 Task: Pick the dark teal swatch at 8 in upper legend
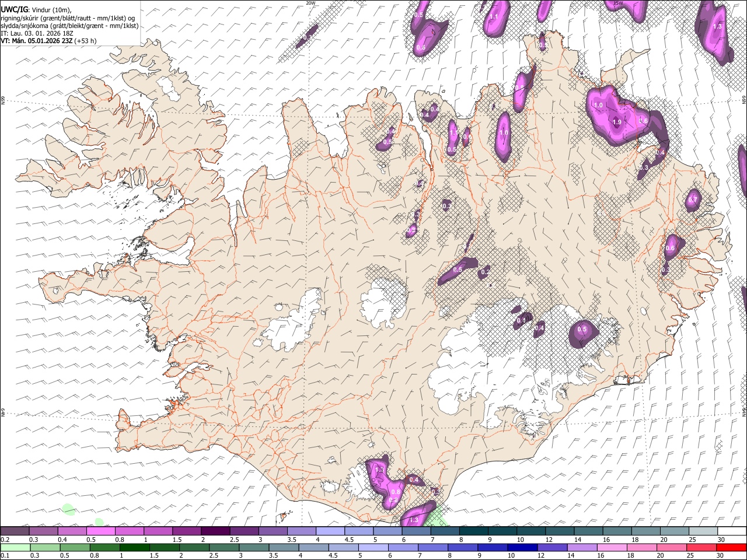click(474, 531)
